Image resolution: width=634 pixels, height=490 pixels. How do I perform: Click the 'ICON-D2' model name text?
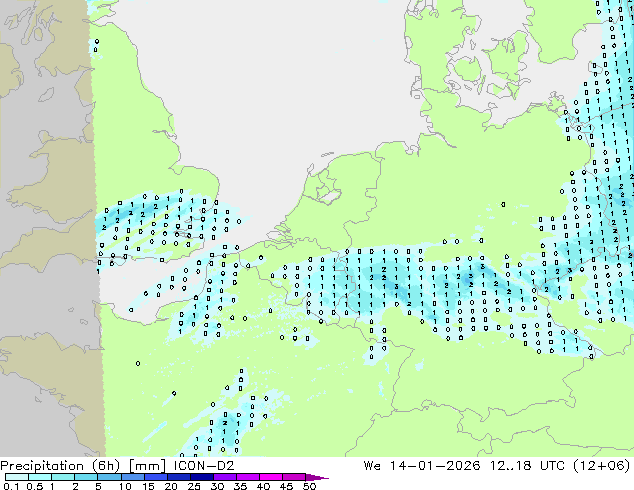click(204, 466)
